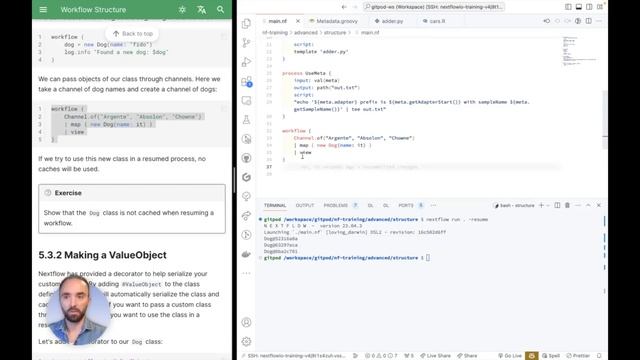Image resolution: width=640 pixels, height=360 pixels.
Task: Open the Run and Debug view
Action: [x=246, y=62]
